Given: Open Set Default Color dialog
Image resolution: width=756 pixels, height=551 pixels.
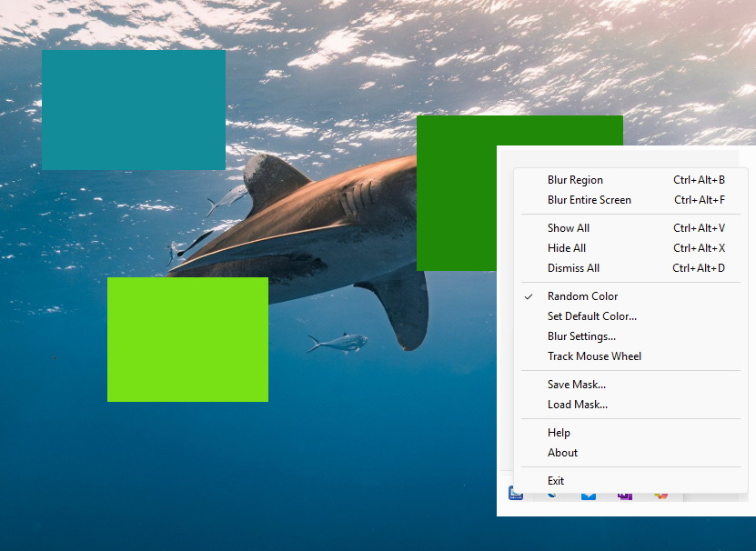Looking at the screenshot, I should point(590,316).
